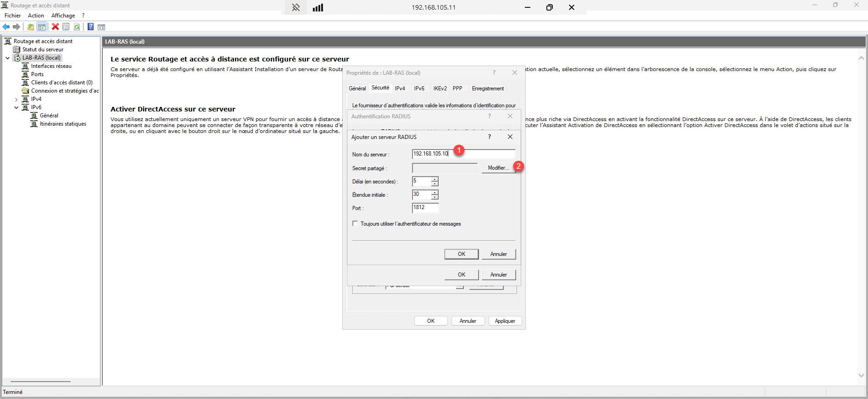Click Modifier button for shared secret
Image resolution: width=868 pixels, height=399 pixels.
tap(498, 168)
